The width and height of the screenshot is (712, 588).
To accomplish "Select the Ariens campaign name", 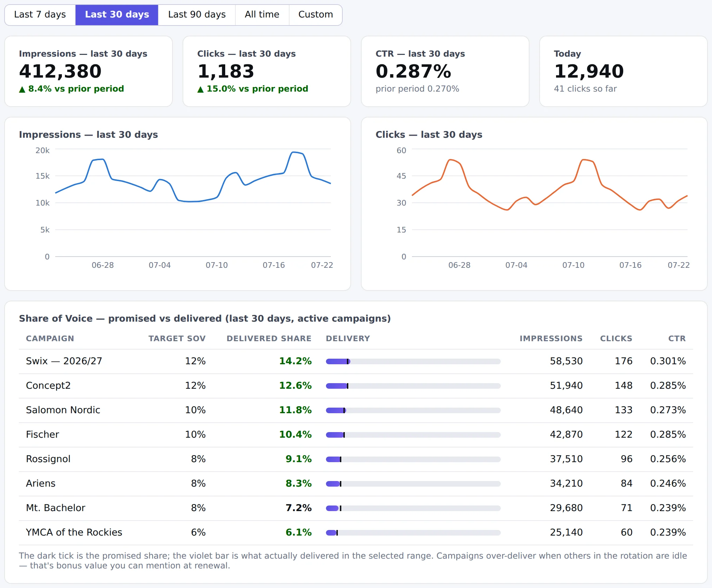I will pyautogui.click(x=41, y=483).
